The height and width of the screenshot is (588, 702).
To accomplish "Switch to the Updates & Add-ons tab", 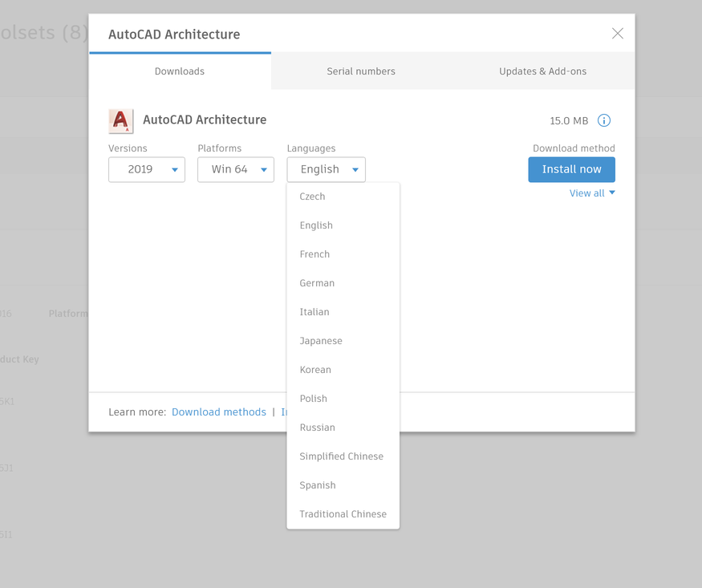I will pyautogui.click(x=542, y=71).
